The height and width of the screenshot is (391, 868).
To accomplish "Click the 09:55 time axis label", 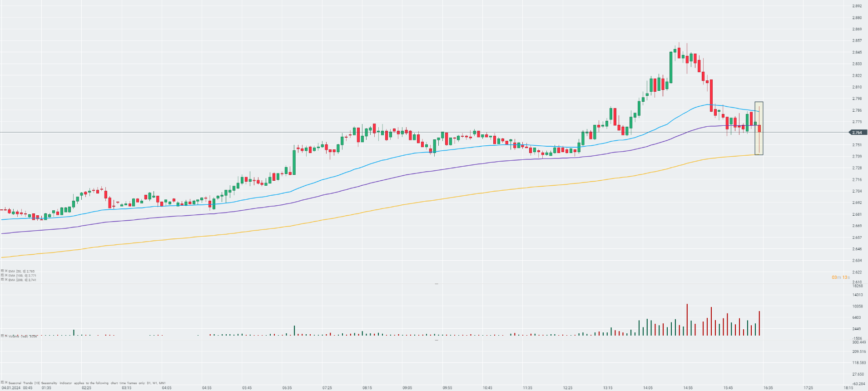I will coord(447,388).
